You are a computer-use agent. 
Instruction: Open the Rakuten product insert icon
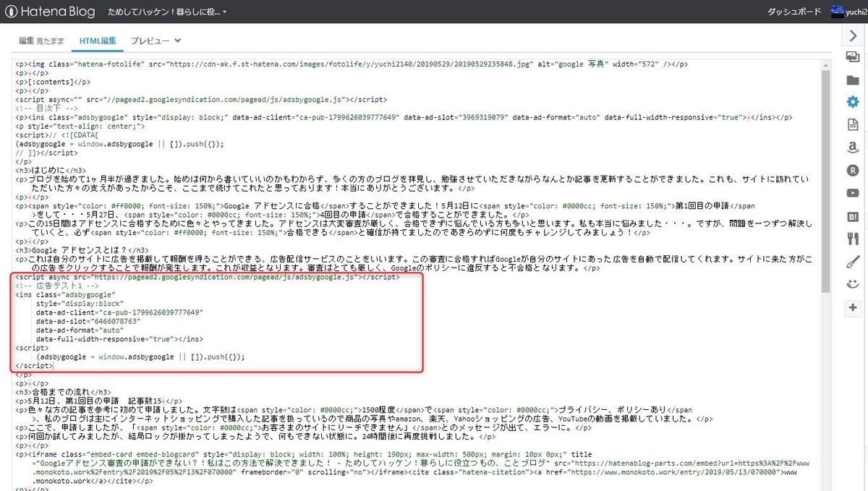point(852,171)
